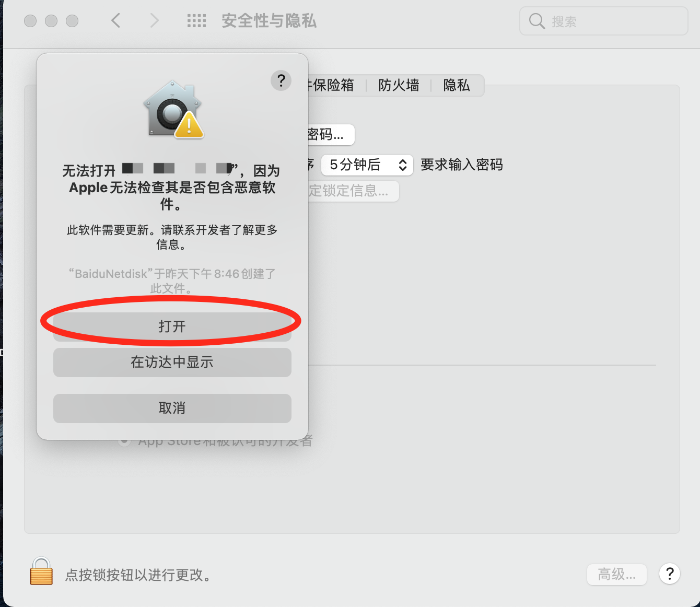Screen dimensions: 700x607
Task: Open the 高级... settings button
Action: (x=616, y=575)
